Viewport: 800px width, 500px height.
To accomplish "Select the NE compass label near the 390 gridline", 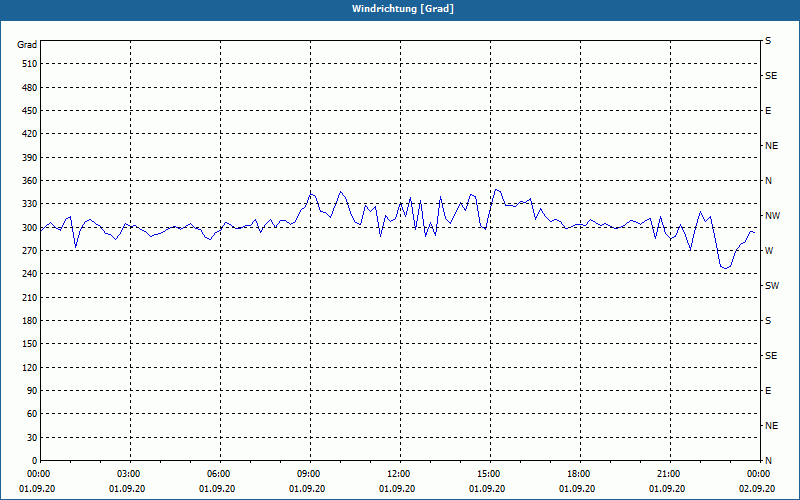I will tap(771, 146).
